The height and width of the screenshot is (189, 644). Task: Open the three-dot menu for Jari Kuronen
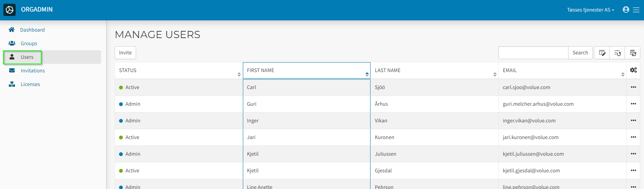(x=633, y=137)
